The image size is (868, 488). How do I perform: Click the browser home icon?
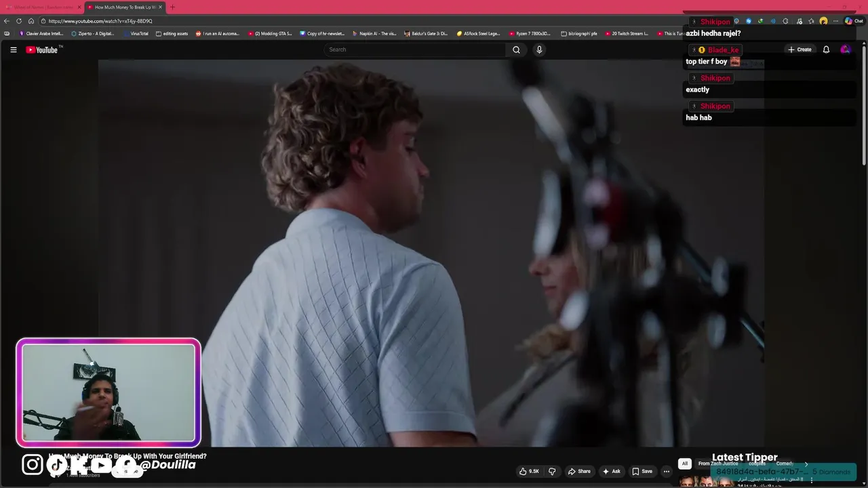tap(31, 21)
